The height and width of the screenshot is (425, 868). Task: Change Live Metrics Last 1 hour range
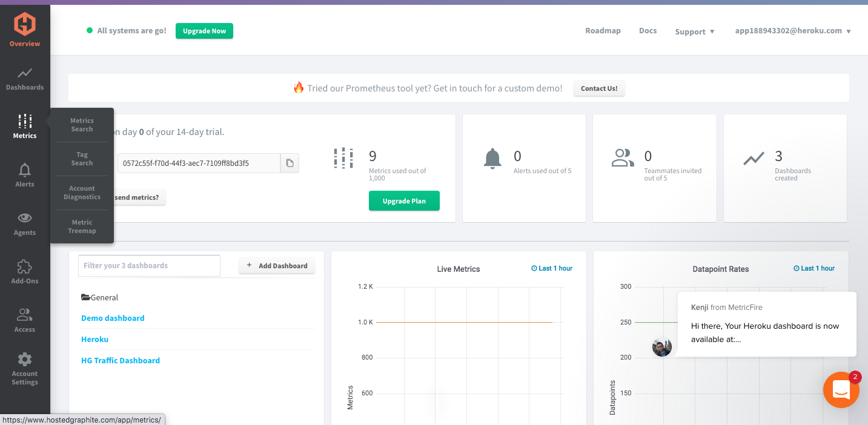[x=552, y=268]
